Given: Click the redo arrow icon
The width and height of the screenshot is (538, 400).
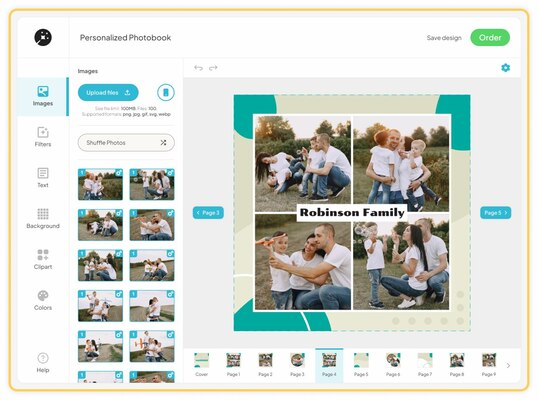Looking at the screenshot, I should click(x=213, y=68).
